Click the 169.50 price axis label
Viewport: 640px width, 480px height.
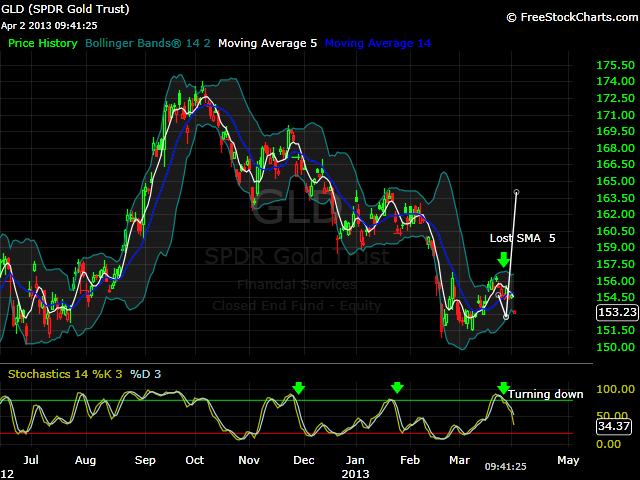click(616, 131)
